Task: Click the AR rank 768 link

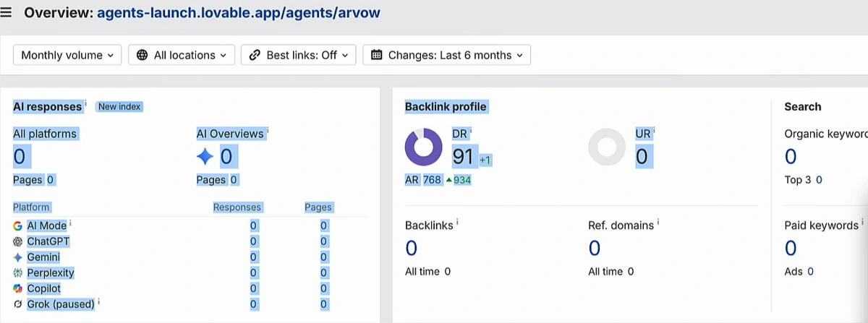Action: point(432,180)
